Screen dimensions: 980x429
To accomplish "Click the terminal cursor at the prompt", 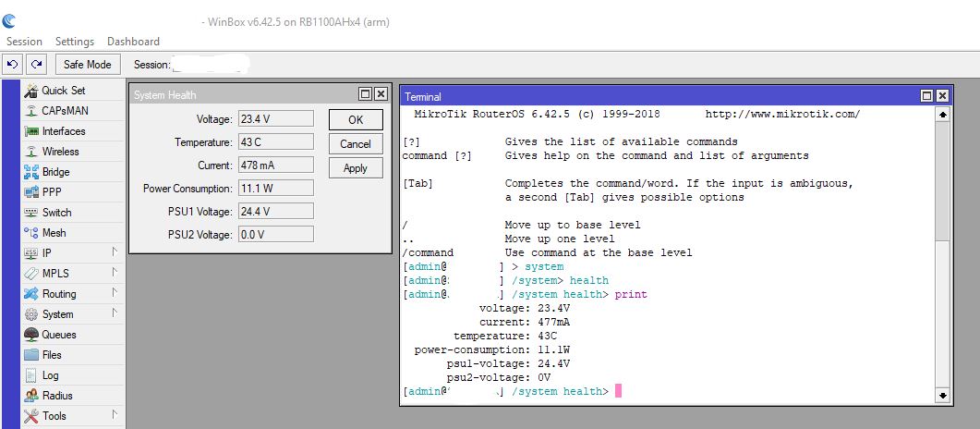I will (x=618, y=391).
